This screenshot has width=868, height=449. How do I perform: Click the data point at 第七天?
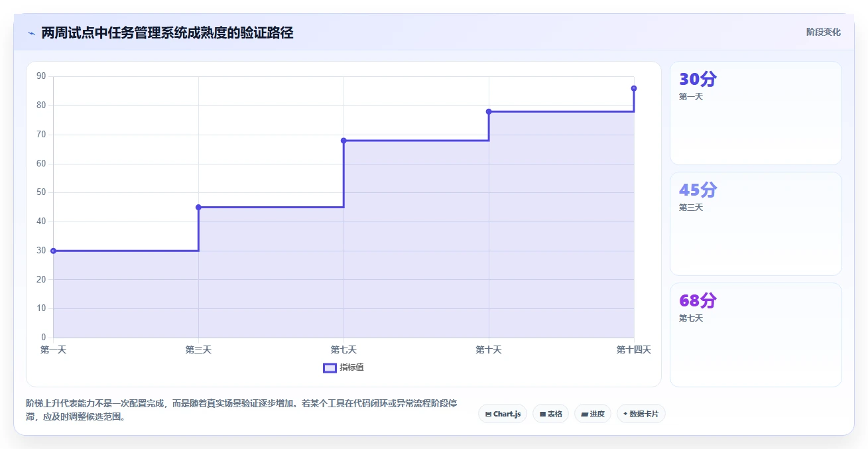click(x=343, y=141)
